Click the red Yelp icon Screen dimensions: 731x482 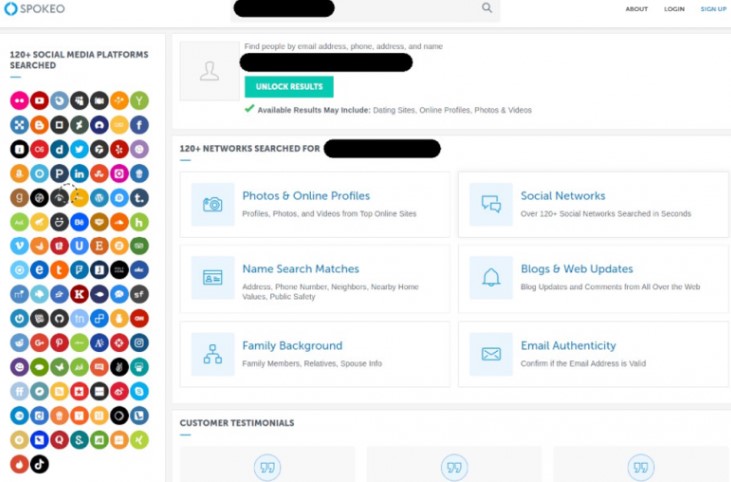(119, 149)
